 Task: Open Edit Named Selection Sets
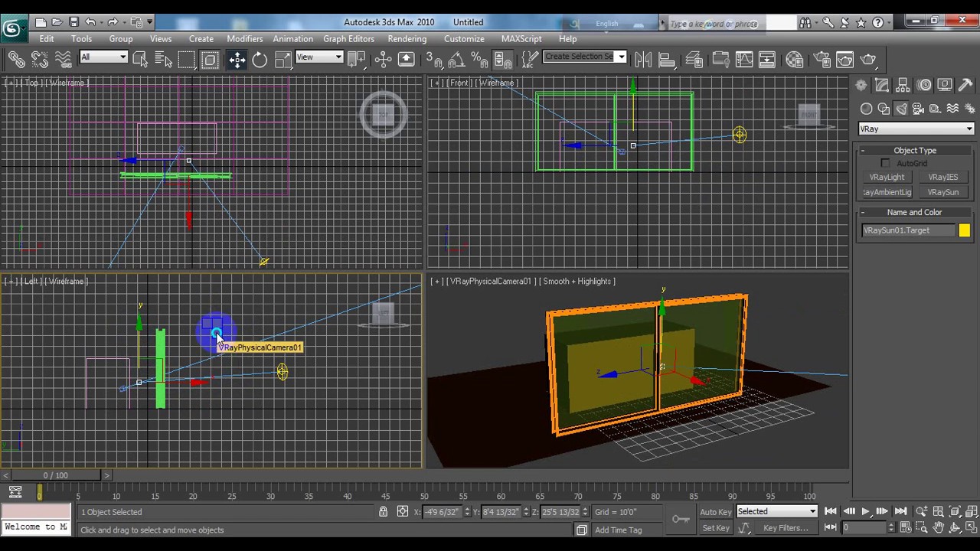click(529, 59)
